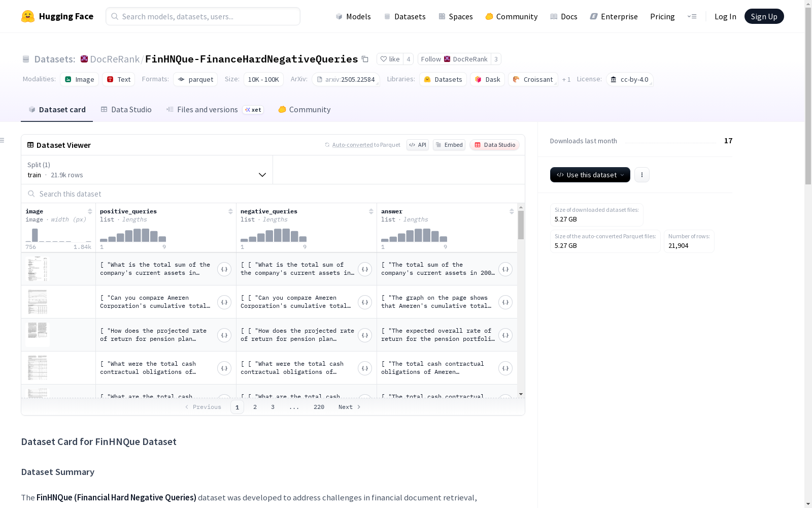This screenshot has width=812, height=508.
Task: Switch to the Data Studio tab
Action: [126, 110]
